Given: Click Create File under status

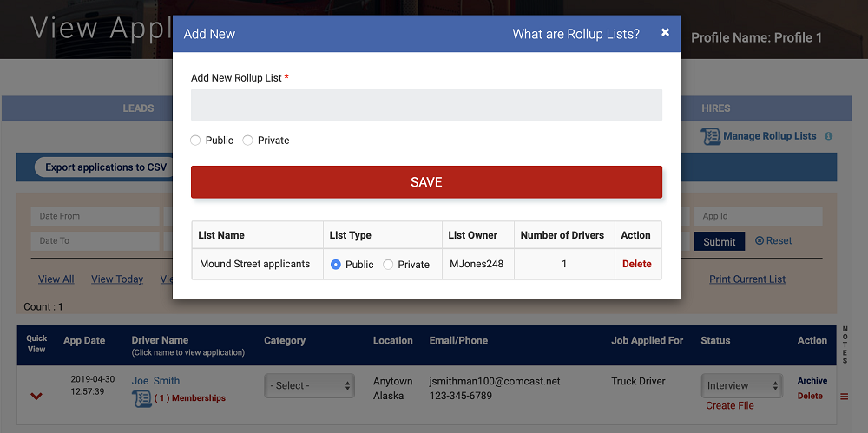Looking at the screenshot, I should 730,405.
